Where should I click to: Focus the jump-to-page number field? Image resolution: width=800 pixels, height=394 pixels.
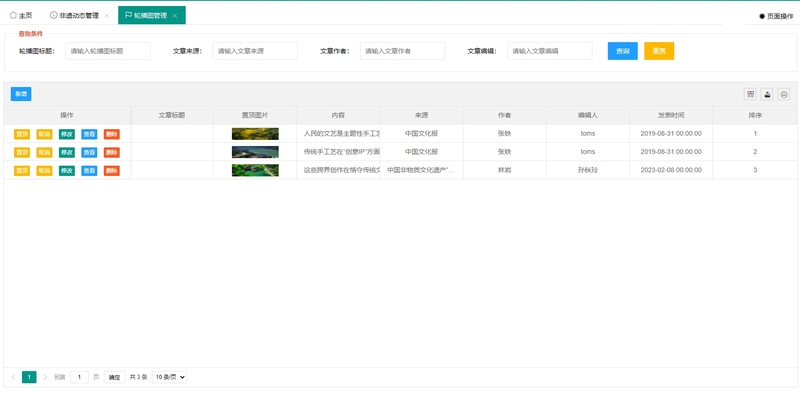coord(79,377)
